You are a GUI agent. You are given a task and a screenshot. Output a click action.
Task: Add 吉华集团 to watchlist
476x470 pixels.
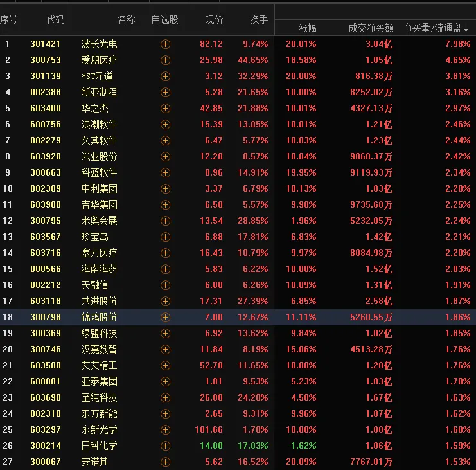pyautogui.click(x=165, y=204)
